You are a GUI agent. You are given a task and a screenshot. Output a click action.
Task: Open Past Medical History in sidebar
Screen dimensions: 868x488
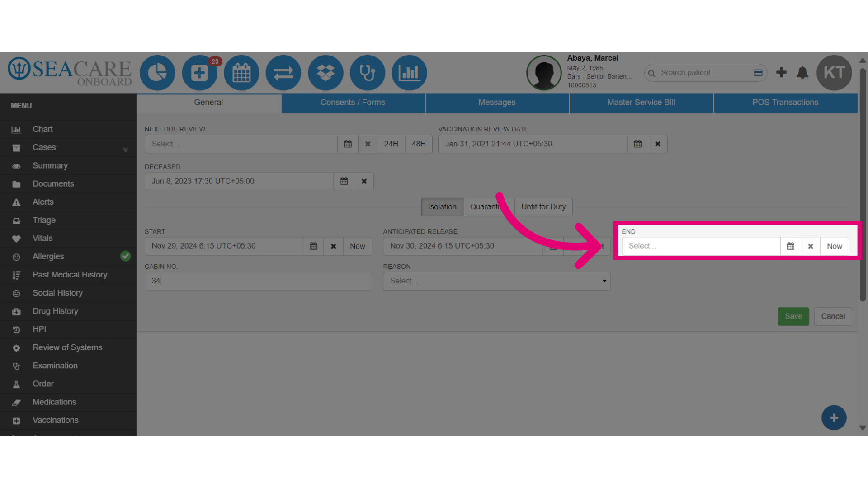point(68,275)
